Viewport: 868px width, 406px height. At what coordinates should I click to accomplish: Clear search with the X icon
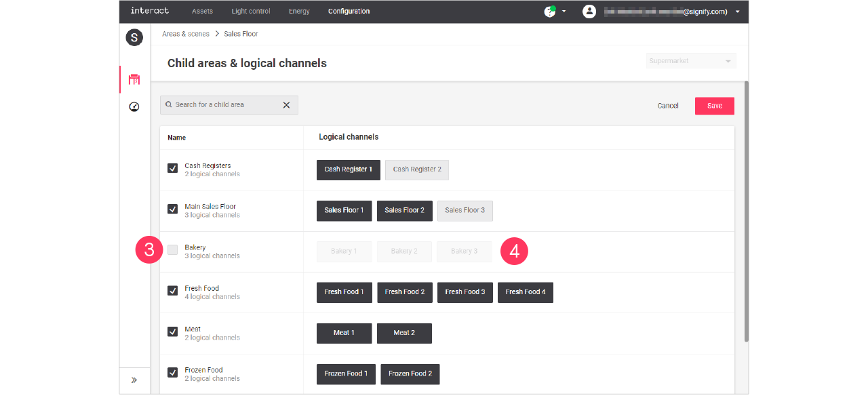[286, 105]
